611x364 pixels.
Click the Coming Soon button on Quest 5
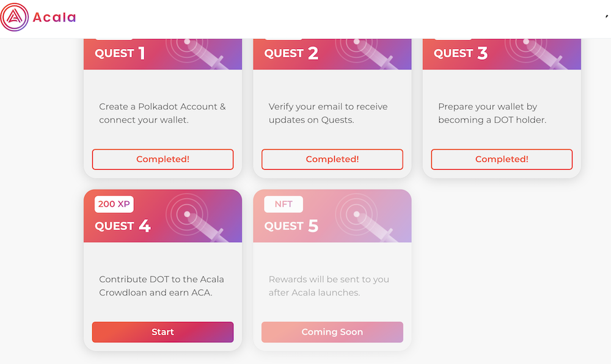pyautogui.click(x=332, y=332)
